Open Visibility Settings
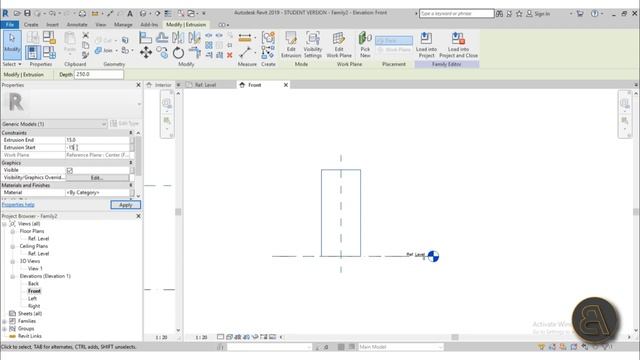The height and width of the screenshot is (360, 640). [x=313, y=45]
